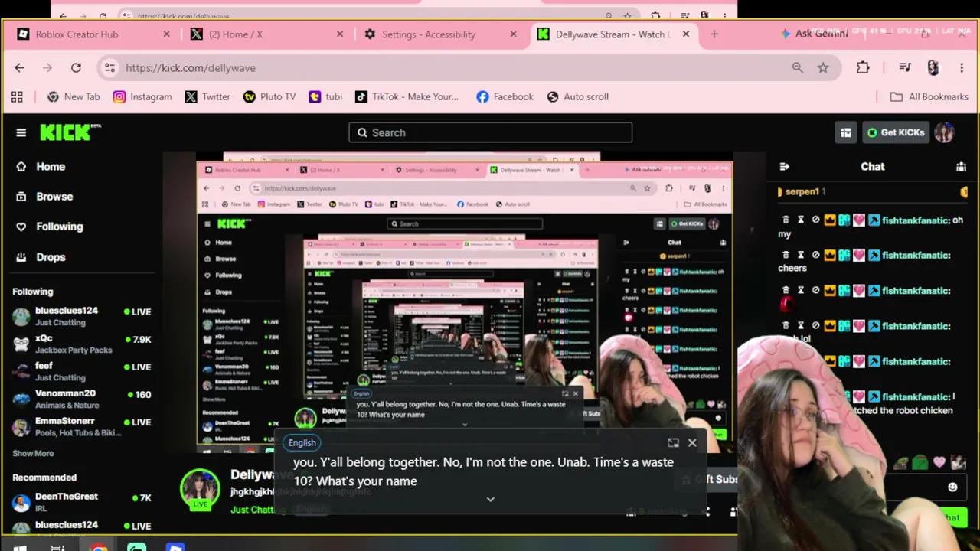Timeout the user on the "cheers" message
The image size is (980, 551).
click(801, 255)
